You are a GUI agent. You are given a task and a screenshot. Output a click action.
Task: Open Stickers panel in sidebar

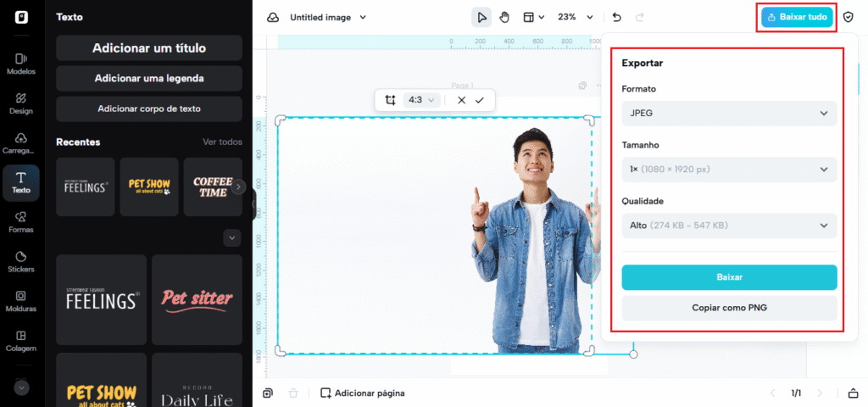coord(20,261)
